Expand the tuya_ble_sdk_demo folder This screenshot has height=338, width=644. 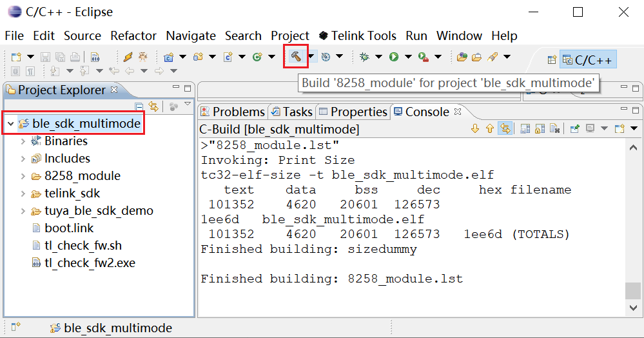pyautogui.click(x=23, y=211)
